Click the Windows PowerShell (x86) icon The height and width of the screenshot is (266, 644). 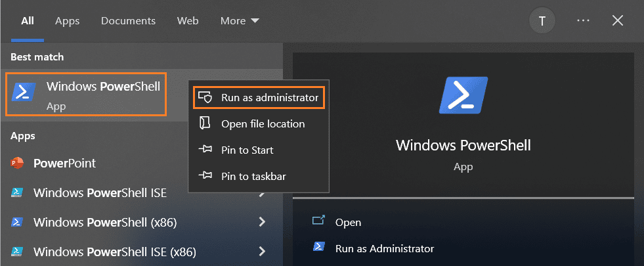18,222
